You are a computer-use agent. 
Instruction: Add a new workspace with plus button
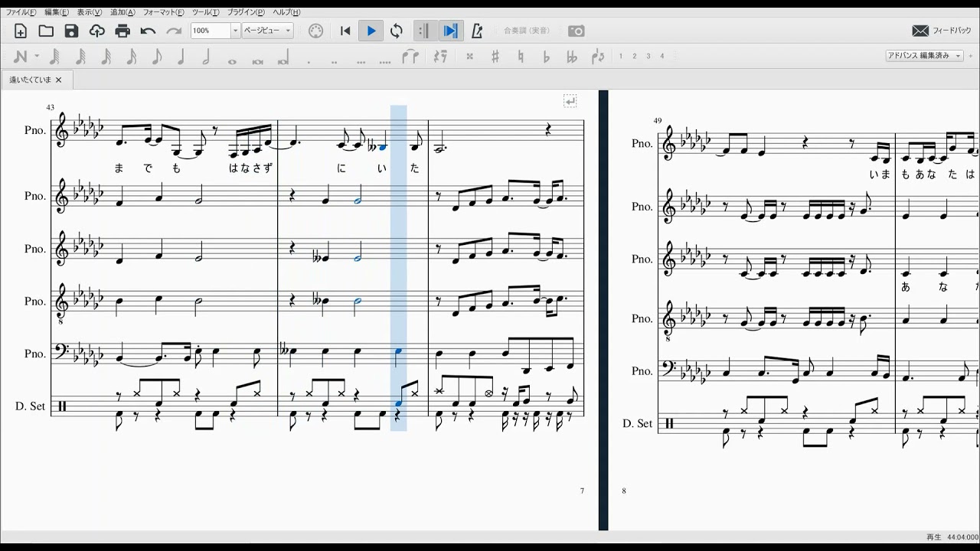click(x=970, y=56)
